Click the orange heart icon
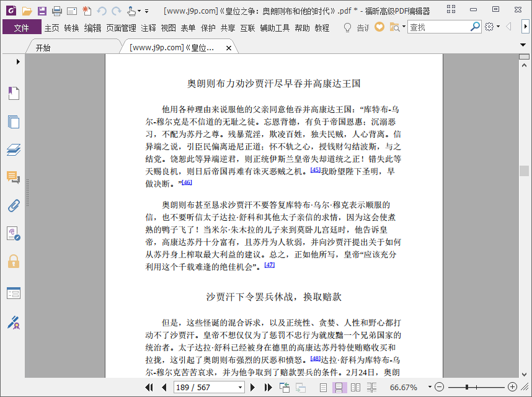The image size is (532, 397). click(379, 27)
